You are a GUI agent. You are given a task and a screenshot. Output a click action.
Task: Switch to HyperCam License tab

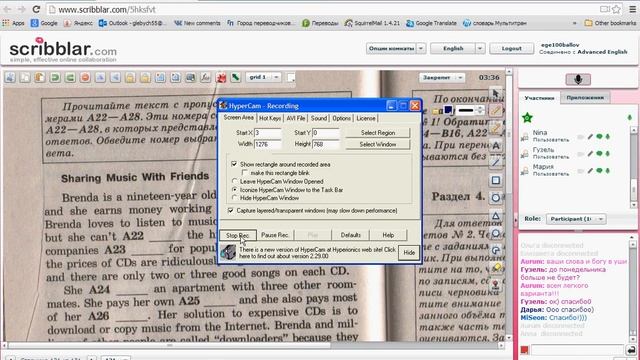click(x=366, y=118)
